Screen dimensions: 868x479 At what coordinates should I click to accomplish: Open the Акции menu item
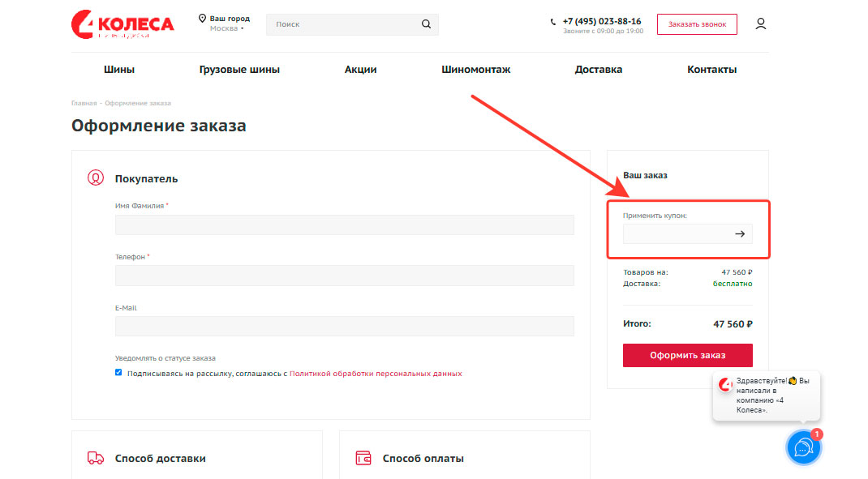click(360, 69)
